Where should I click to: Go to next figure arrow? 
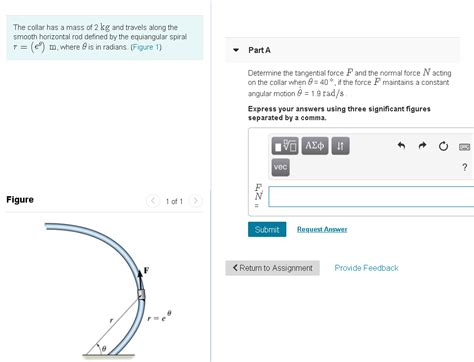point(196,201)
